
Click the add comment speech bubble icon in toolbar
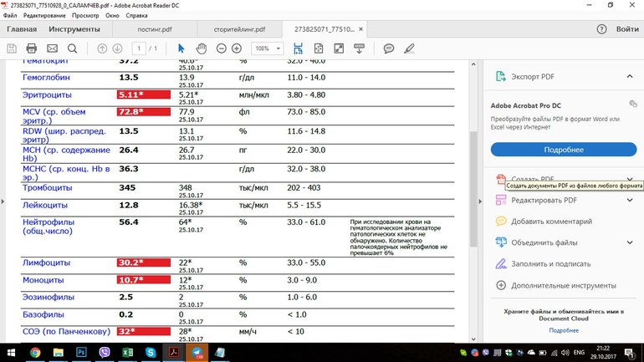(x=389, y=48)
